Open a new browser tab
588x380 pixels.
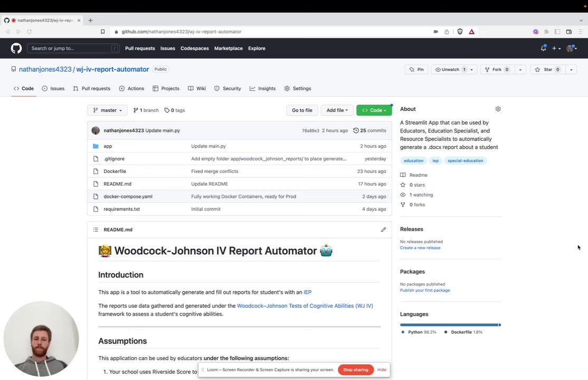click(90, 20)
